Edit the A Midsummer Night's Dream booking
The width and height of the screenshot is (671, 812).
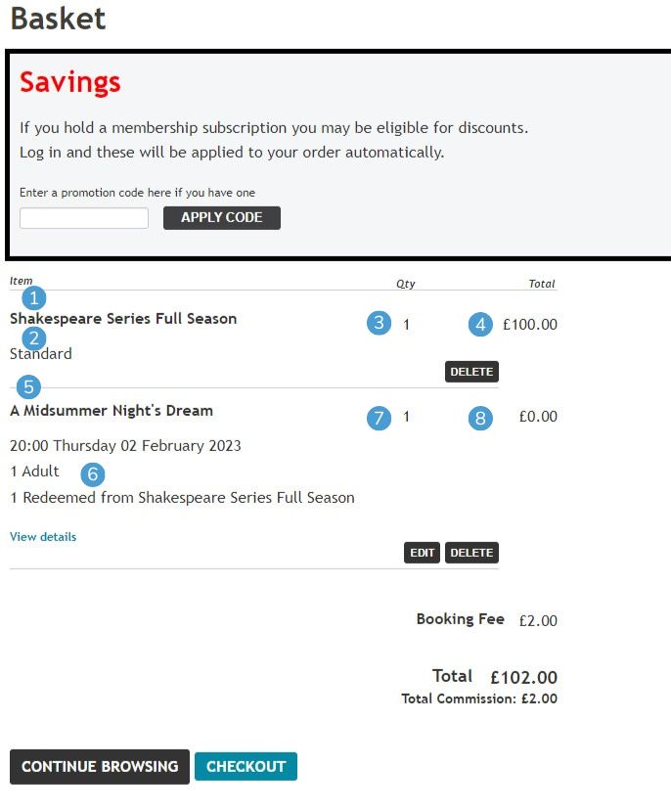pyautogui.click(x=423, y=552)
